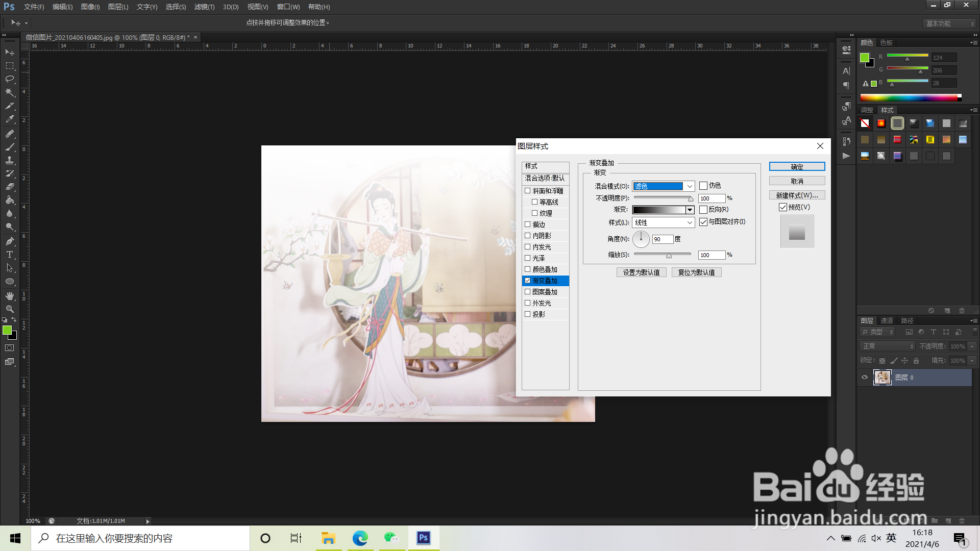Check the 反向 reverse checkbox
Viewport: 980px width, 551px height.
[x=703, y=210]
